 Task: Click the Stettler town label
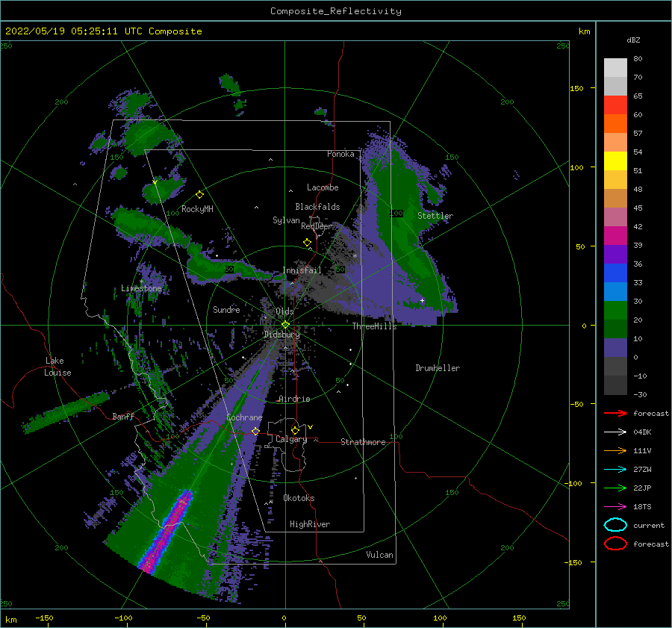pos(435,216)
